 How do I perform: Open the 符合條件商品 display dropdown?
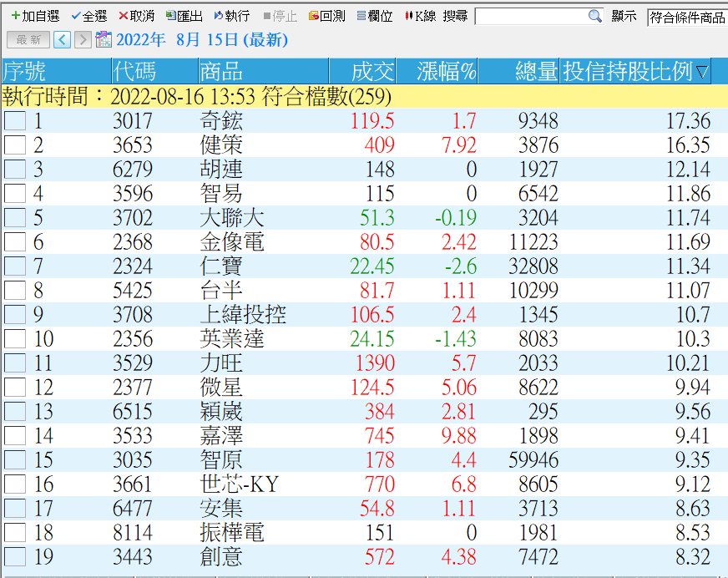point(687,17)
